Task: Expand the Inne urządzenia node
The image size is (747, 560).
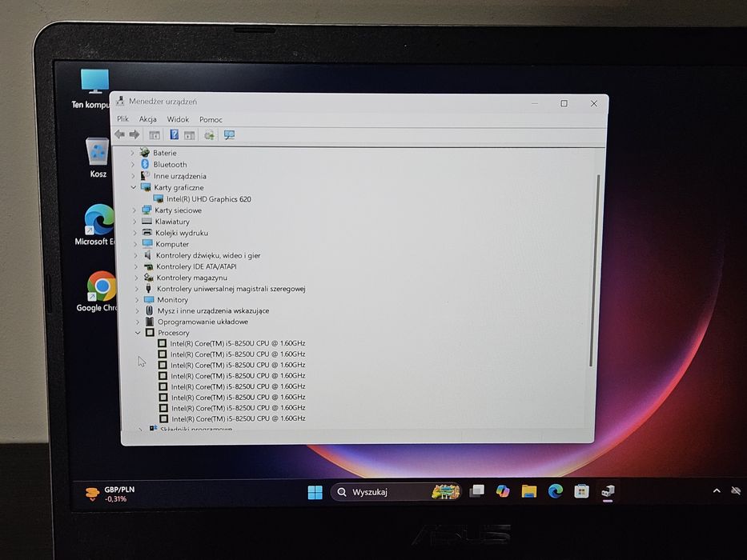Action: coord(133,176)
